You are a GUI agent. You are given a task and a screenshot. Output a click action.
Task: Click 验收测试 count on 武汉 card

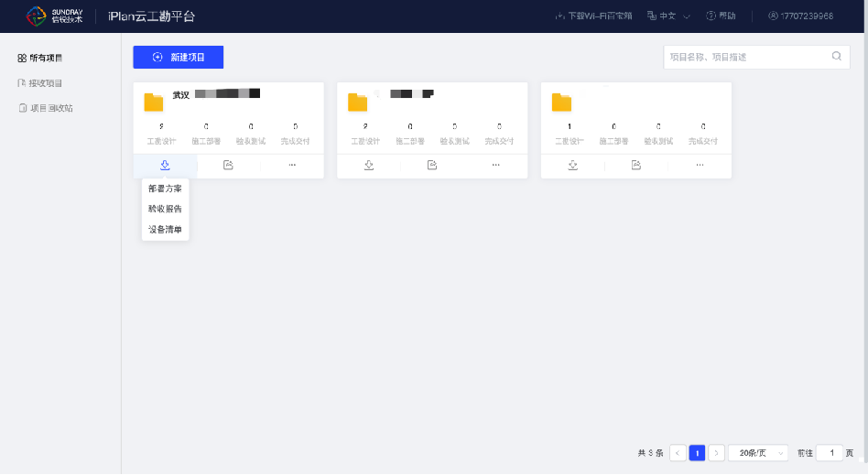[x=251, y=127]
